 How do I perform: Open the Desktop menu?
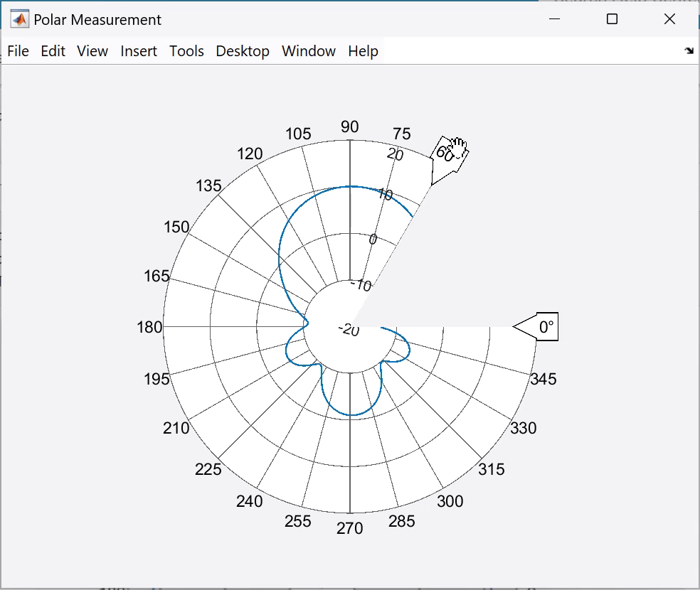pyautogui.click(x=242, y=50)
